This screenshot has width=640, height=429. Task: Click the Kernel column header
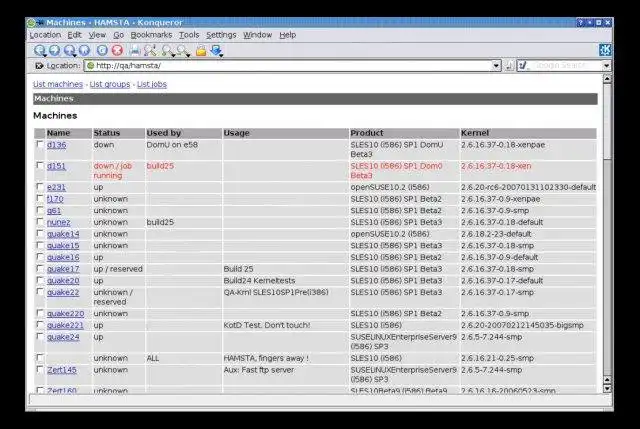pyautogui.click(x=528, y=133)
